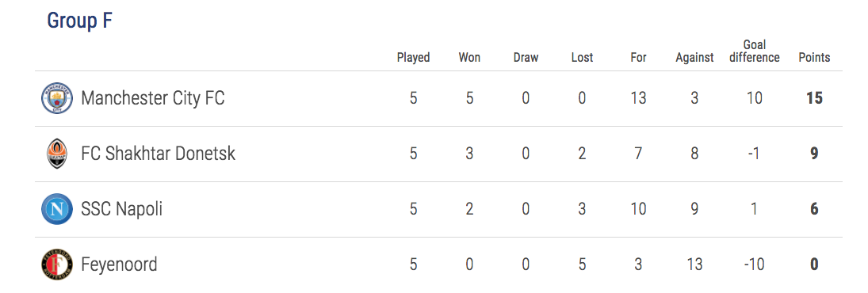
Task: Click the Won column header
Action: 469,58
